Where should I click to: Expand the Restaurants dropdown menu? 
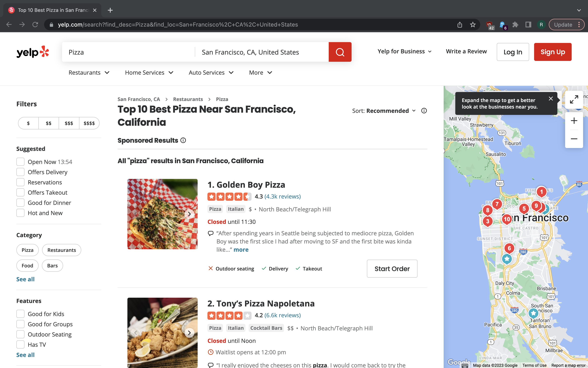89,73
